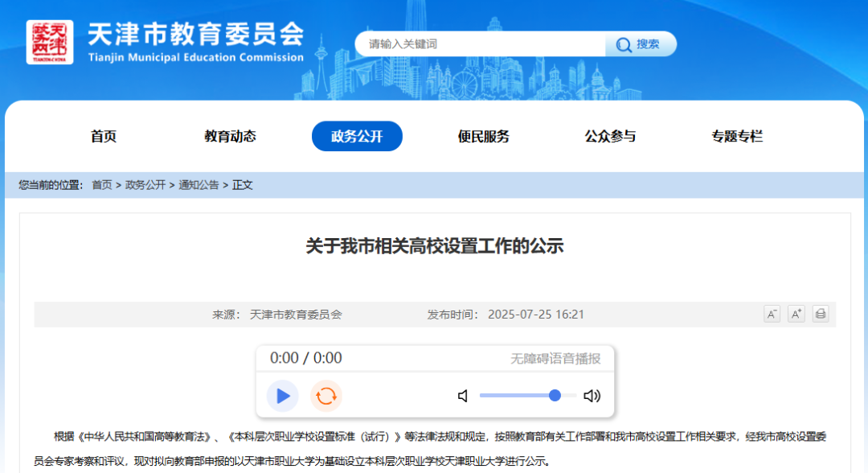Open the 教育动态 navigation menu
Image resolution: width=868 pixels, height=473 pixels.
tap(231, 136)
